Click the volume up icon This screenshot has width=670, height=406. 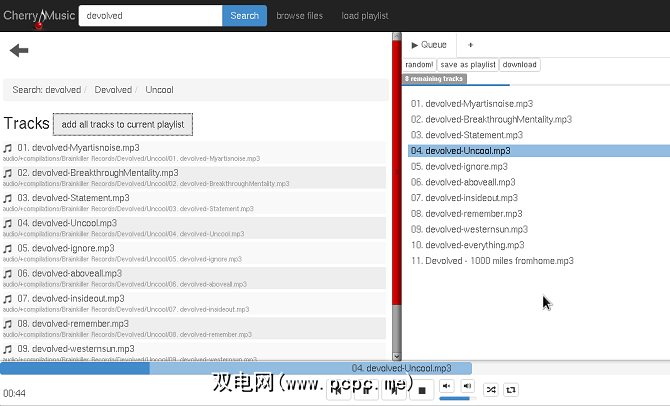point(467,387)
